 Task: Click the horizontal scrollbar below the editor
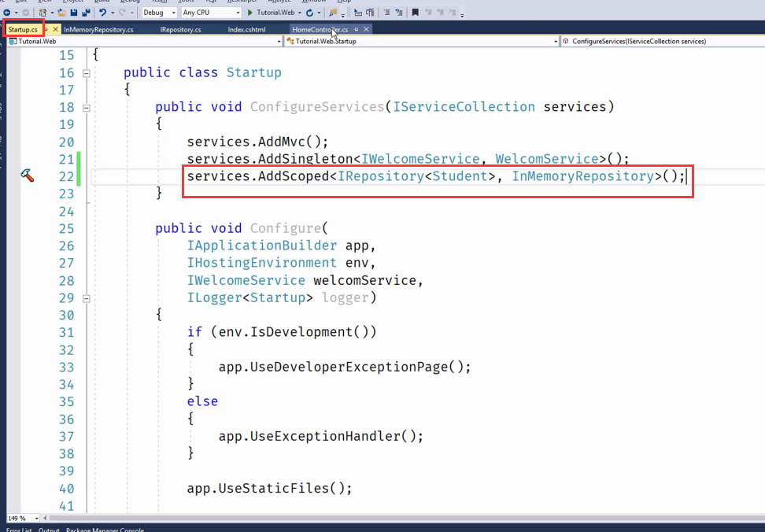click(394, 519)
